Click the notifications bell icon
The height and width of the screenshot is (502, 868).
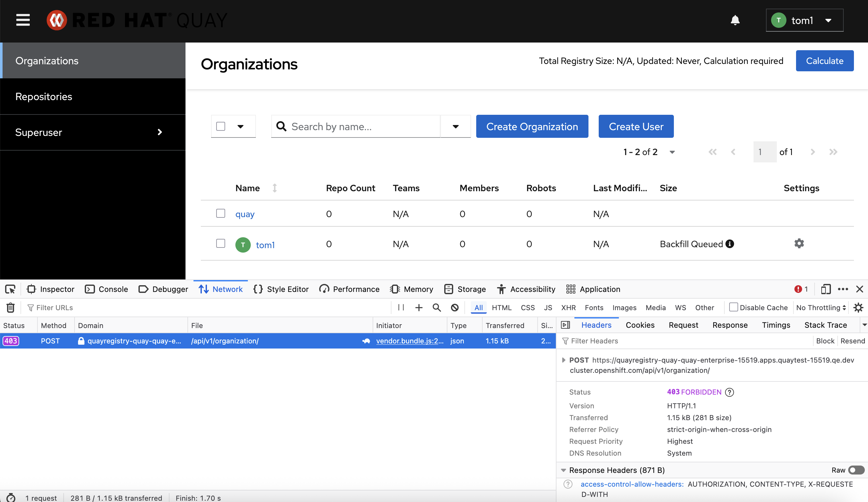tap(735, 20)
